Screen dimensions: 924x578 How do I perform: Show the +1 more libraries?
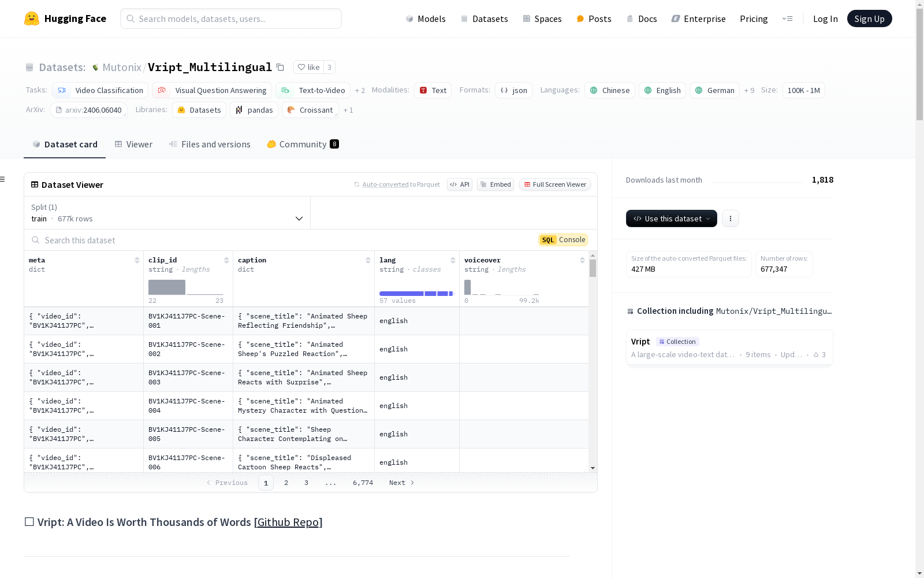(348, 110)
